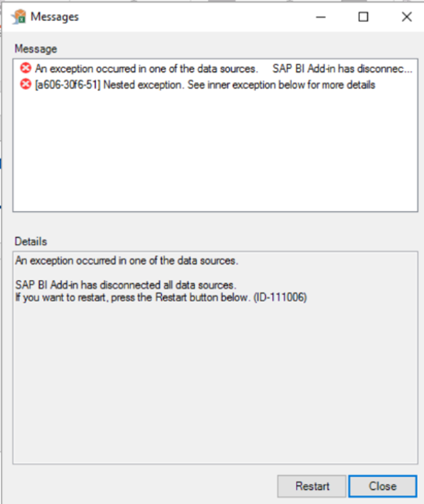Click the Restart button

click(x=312, y=486)
